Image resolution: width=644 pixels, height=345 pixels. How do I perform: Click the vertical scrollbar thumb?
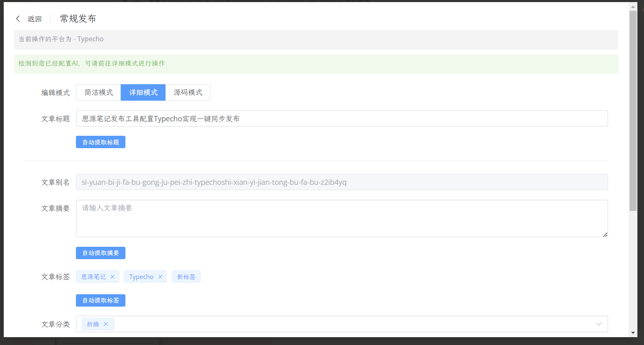click(633, 111)
